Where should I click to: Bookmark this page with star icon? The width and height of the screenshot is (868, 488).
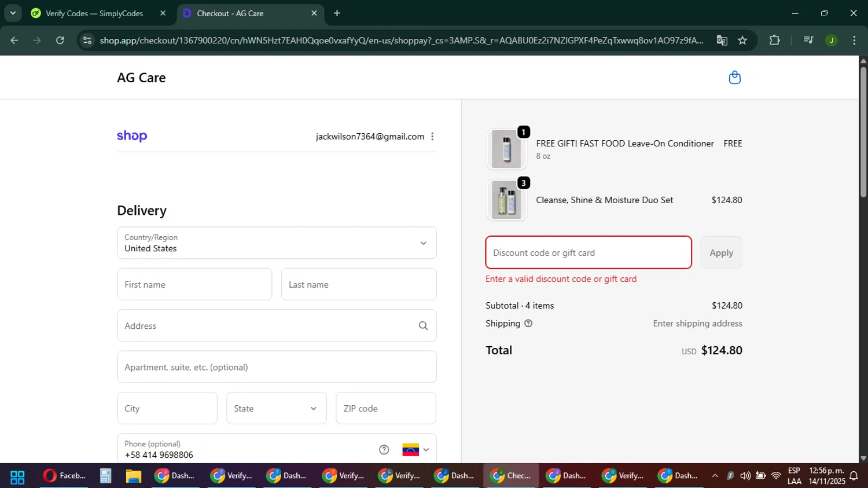(x=742, y=40)
